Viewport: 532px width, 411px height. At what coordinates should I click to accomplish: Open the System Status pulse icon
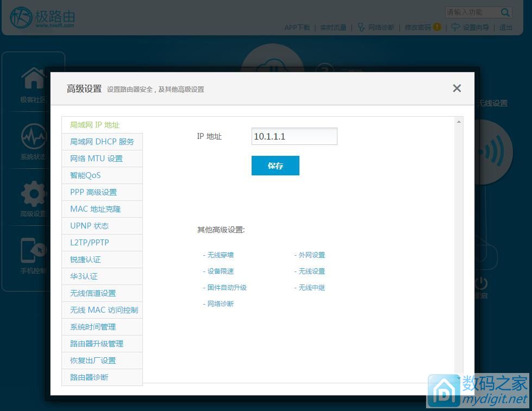point(34,136)
